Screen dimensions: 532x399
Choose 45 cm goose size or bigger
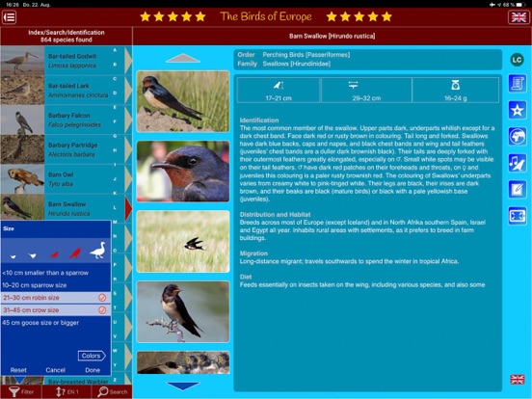[56, 323]
